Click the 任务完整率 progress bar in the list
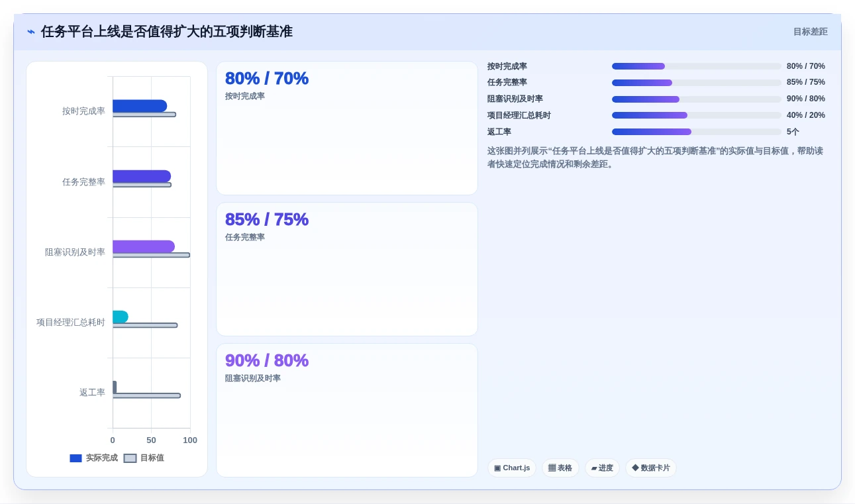This screenshot has width=855, height=504. (x=697, y=83)
